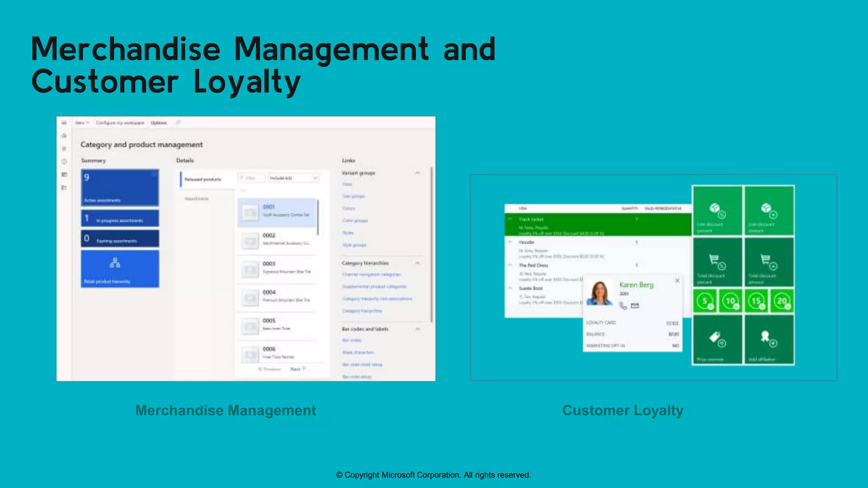This screenshot has width=868, height=488.
Task: Apply the 15 percent discount tile
Action: tap(757, 301)
